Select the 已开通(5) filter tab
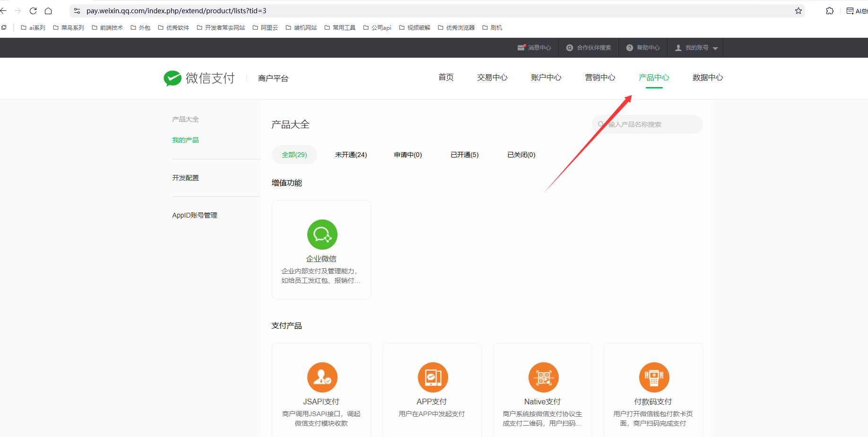This screenshot has height=437, width=868. (465, 155)
